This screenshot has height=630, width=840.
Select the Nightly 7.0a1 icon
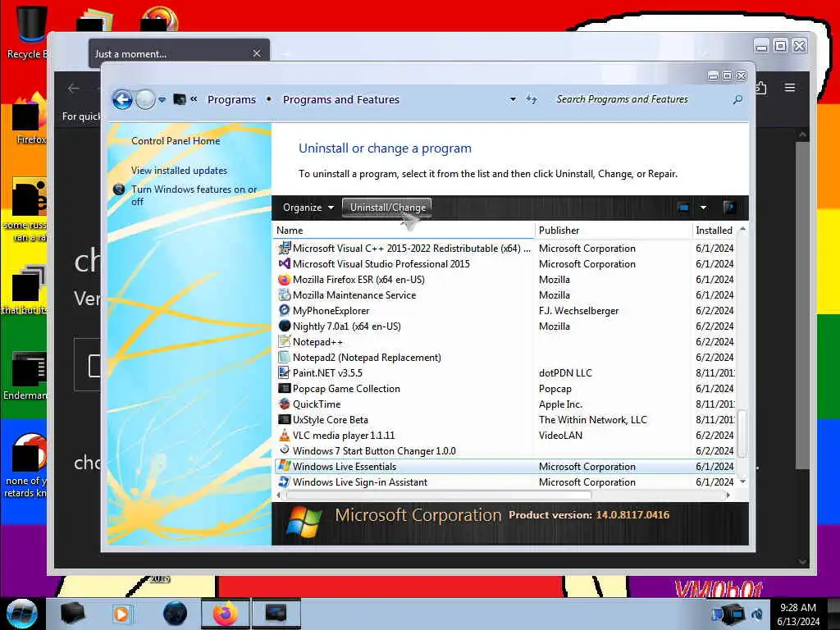pyautogui.click(x=284, y=326)
